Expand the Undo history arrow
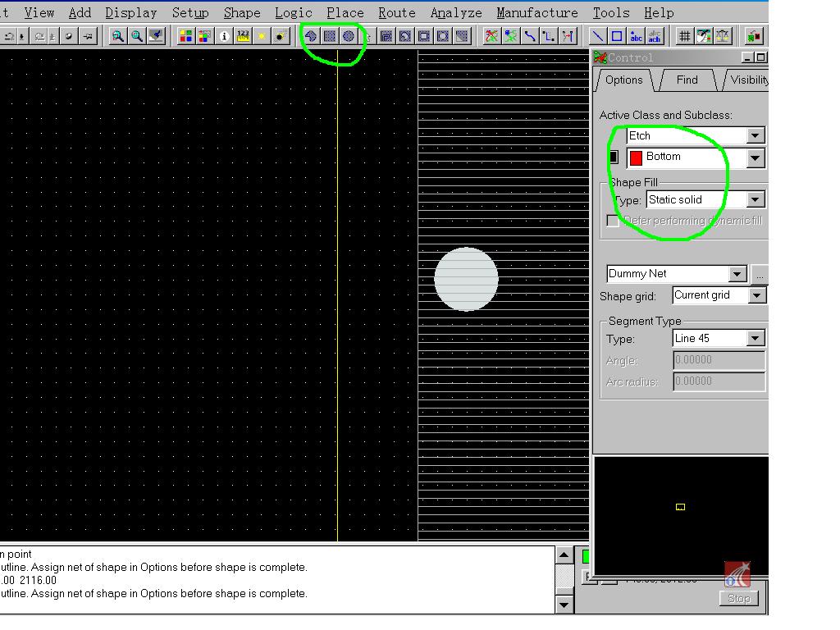840x630 pixels. pyautogui.click(x=22, y=36)
